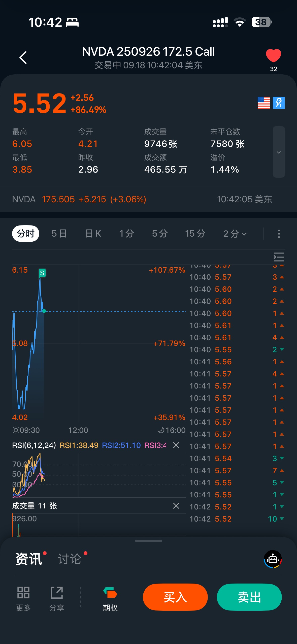Tap the cellular signal bars icon
Viewport: 297px width, 644px height.
(220, 22)
